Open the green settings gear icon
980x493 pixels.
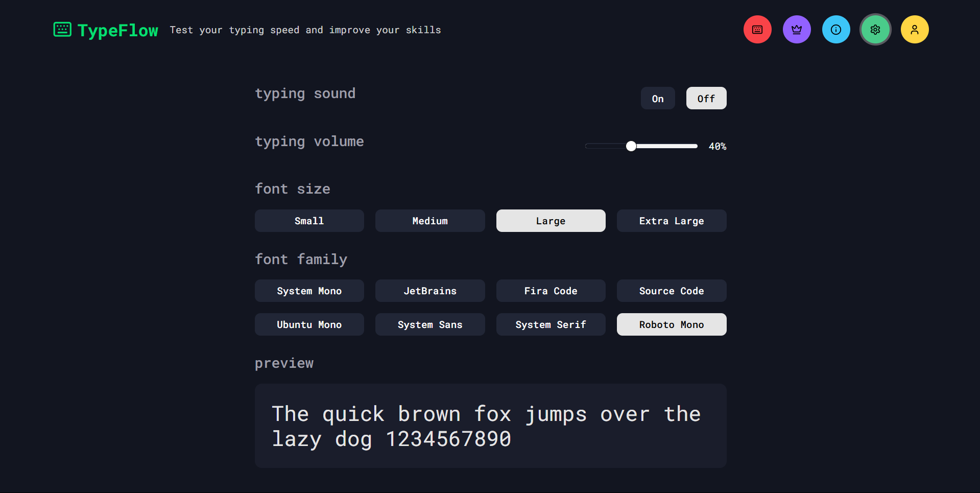[875, 30]
